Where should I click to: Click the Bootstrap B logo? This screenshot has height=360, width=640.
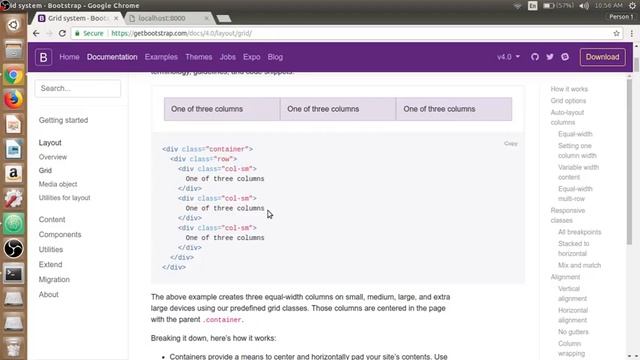pyautogui.click(x=43, y=57)
